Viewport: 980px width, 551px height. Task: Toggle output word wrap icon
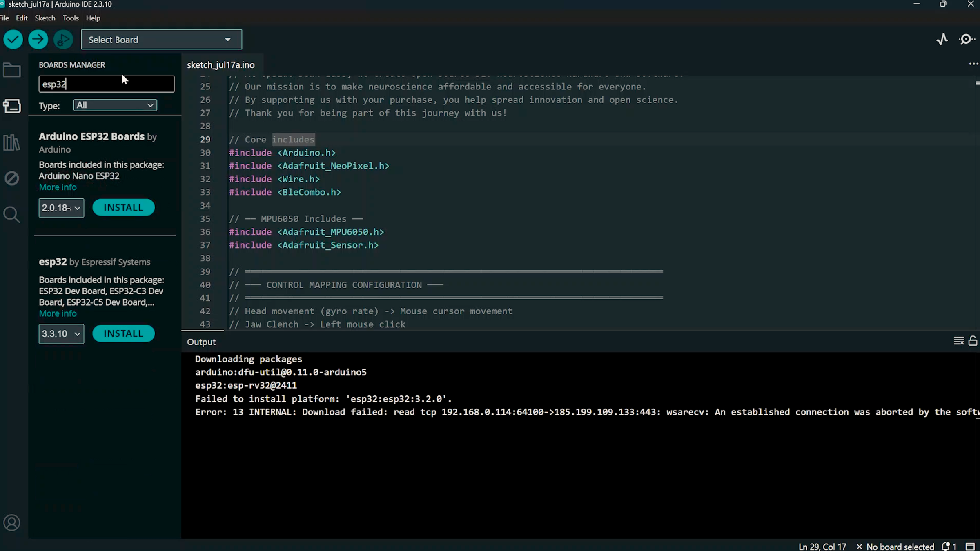959,341
